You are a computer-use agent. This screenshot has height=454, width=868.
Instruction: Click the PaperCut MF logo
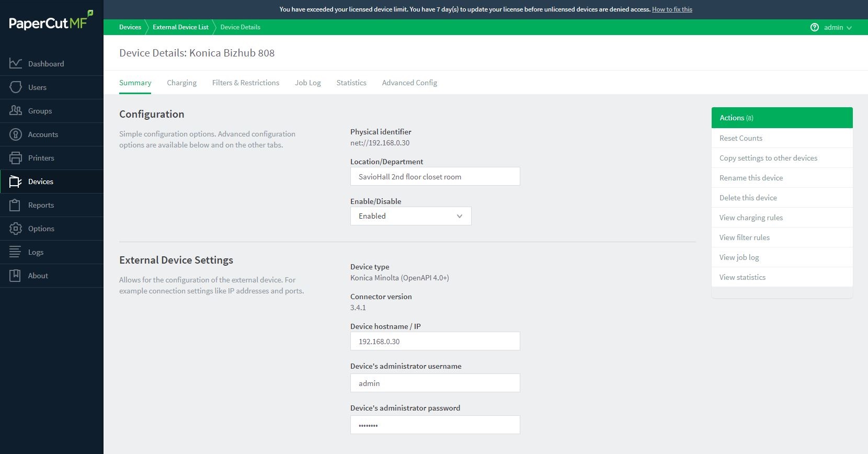(x=51, y=20)
